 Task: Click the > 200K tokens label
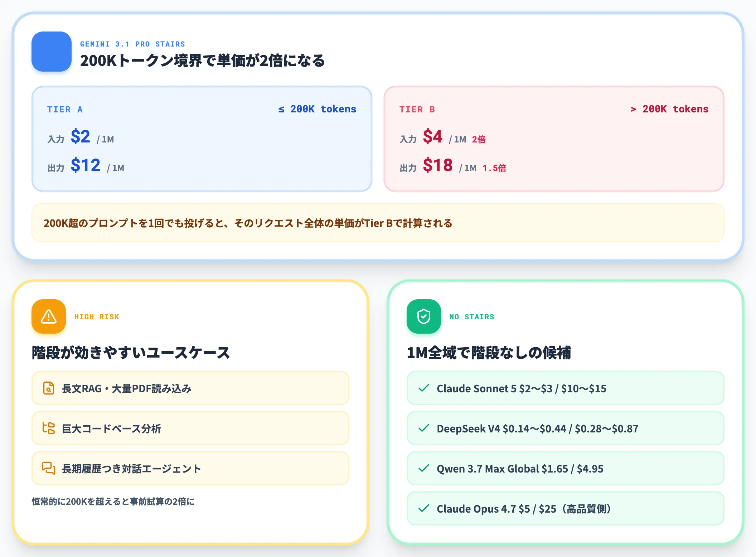point(669,109)
